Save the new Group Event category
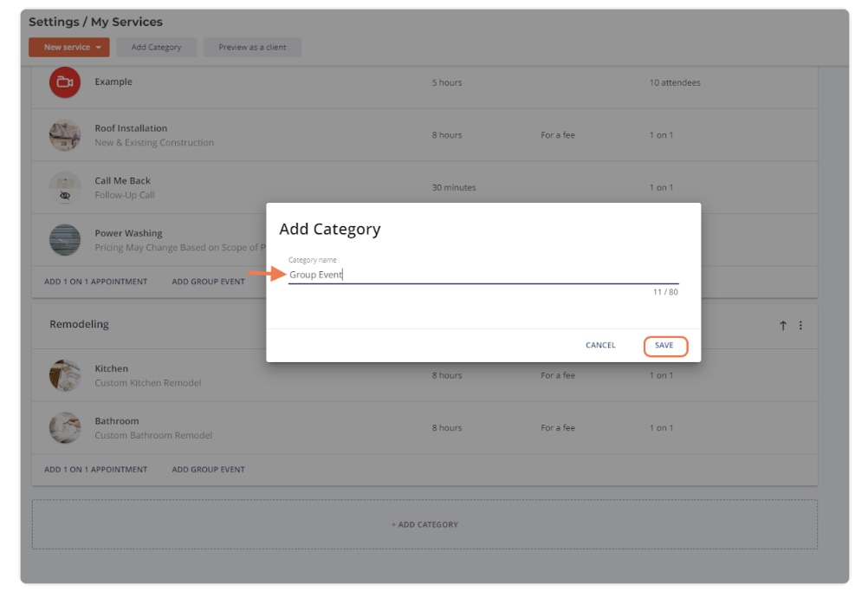Viewport: 868px width, 598px height. click(x=664, y=346)
